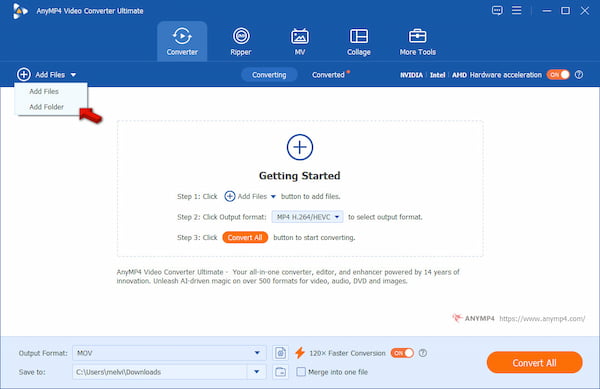
Task: Open the Converter tab
Action: (182, 41)
